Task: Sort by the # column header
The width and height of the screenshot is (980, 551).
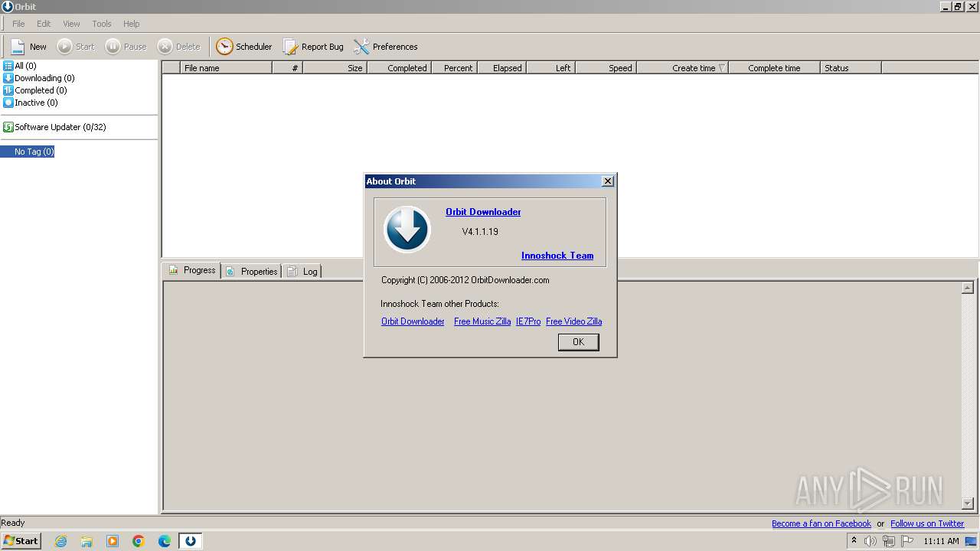Action: pyautogui.click(x=288, y=68)
